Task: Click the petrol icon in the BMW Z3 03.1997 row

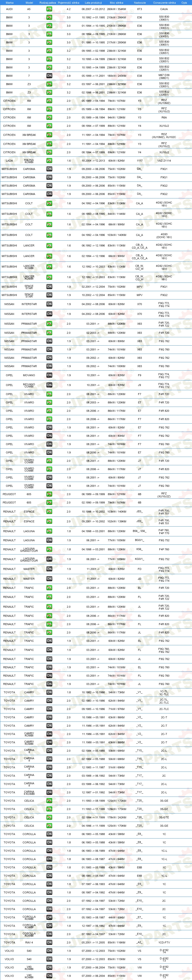Action: click(49, 84)
